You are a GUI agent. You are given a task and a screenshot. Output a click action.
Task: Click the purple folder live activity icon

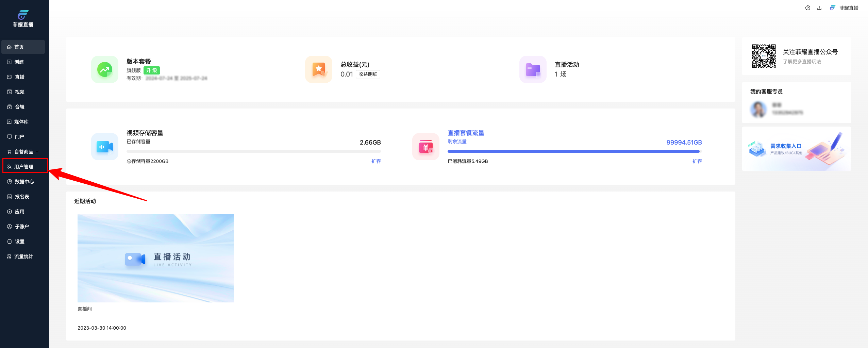pyautogui.click(x=533, y=69)
